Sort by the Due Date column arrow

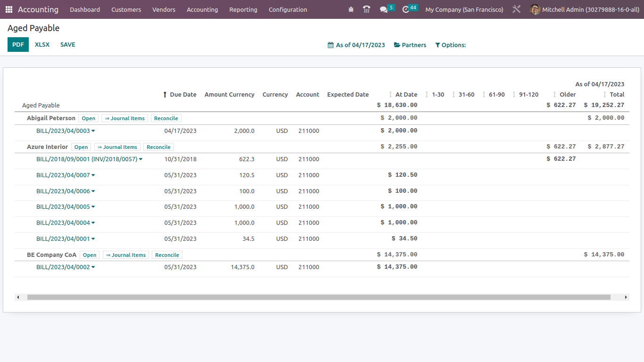[x=165, y=94]
